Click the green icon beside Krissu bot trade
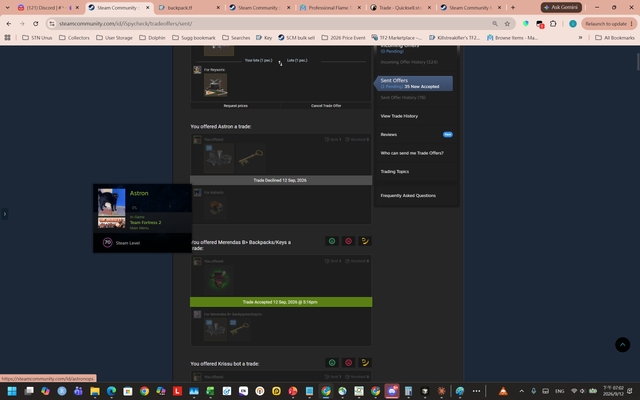 click(x=332, y=362)
